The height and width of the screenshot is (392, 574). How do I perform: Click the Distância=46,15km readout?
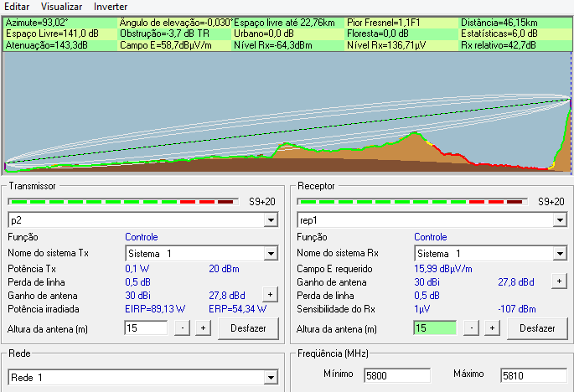point(499,23)
